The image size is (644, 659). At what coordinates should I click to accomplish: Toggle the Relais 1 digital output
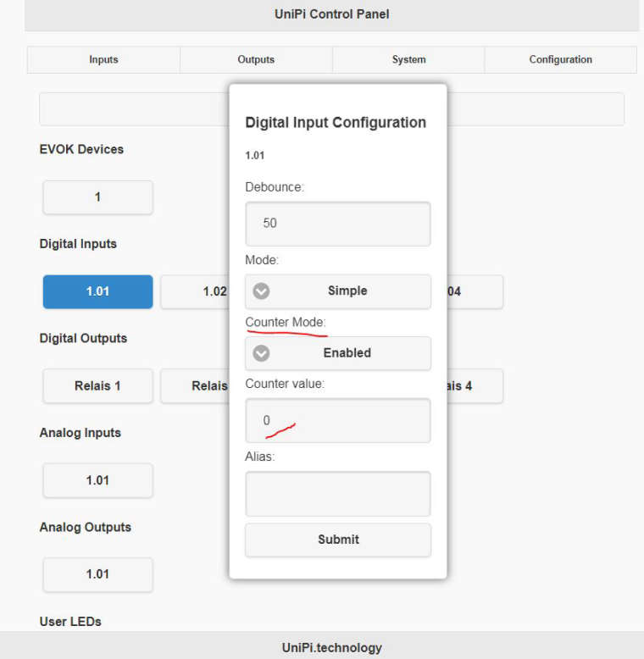[97, 385]
